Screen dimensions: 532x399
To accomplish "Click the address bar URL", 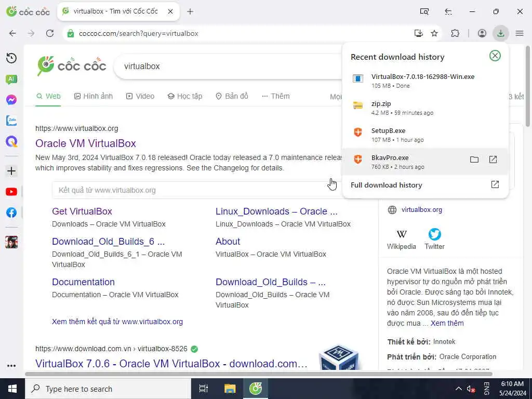I will pyautogui.click(x=138, y=33).
